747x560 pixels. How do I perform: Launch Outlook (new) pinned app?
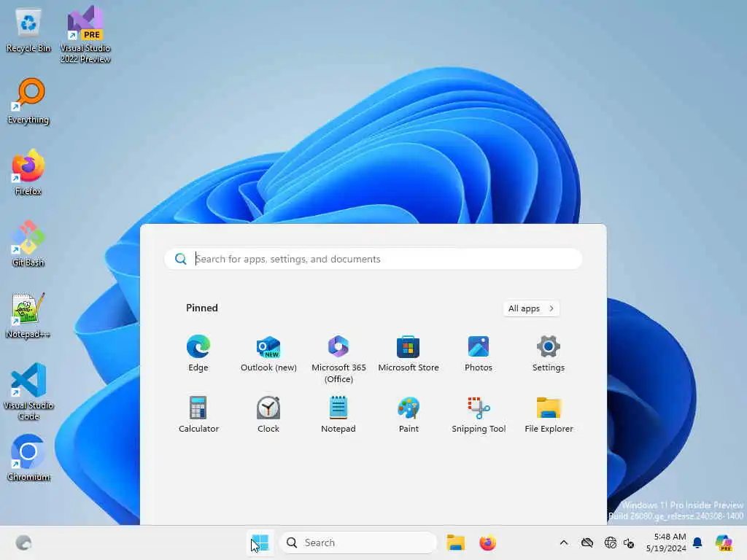(268, 354)
